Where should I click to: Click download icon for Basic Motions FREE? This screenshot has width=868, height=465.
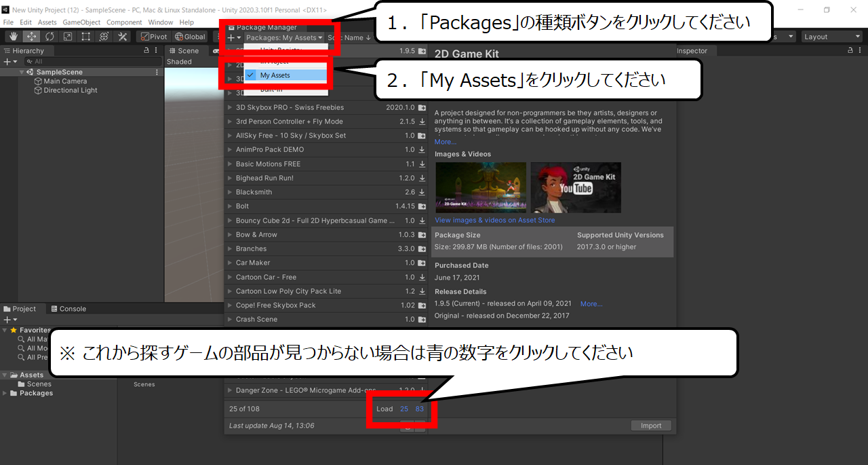(x=422, y=164)
